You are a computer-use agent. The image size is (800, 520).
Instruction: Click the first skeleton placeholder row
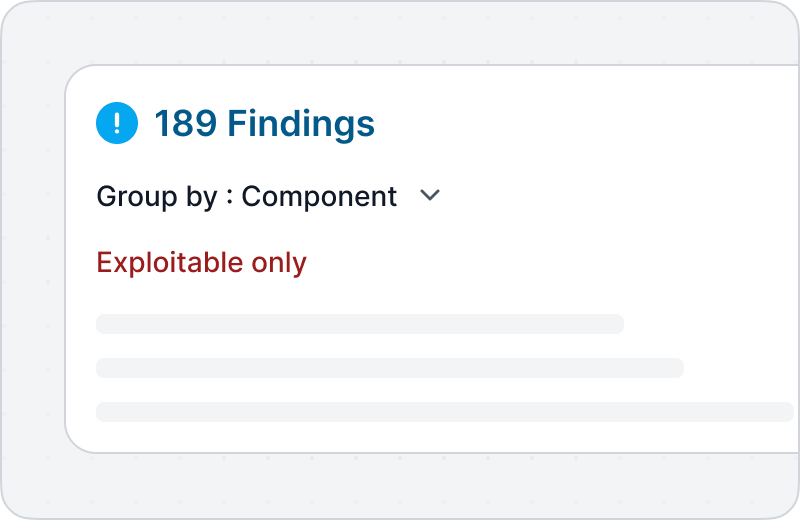360,324
